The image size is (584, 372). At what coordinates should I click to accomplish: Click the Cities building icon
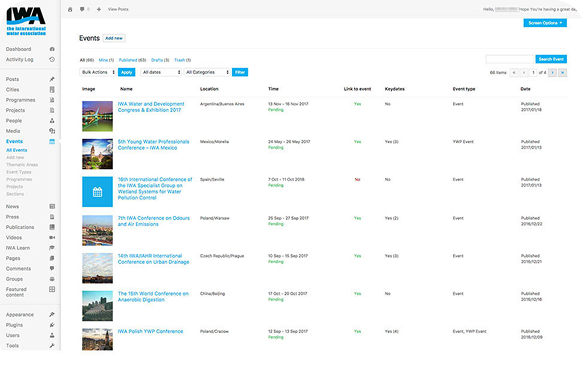point(52,90)
